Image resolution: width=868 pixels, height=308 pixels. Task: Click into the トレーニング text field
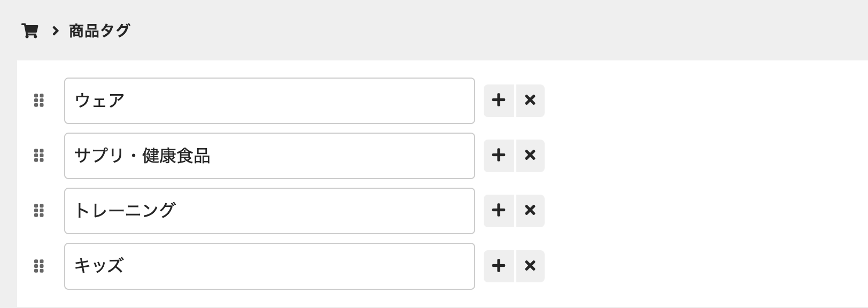(x=269, y=211)
